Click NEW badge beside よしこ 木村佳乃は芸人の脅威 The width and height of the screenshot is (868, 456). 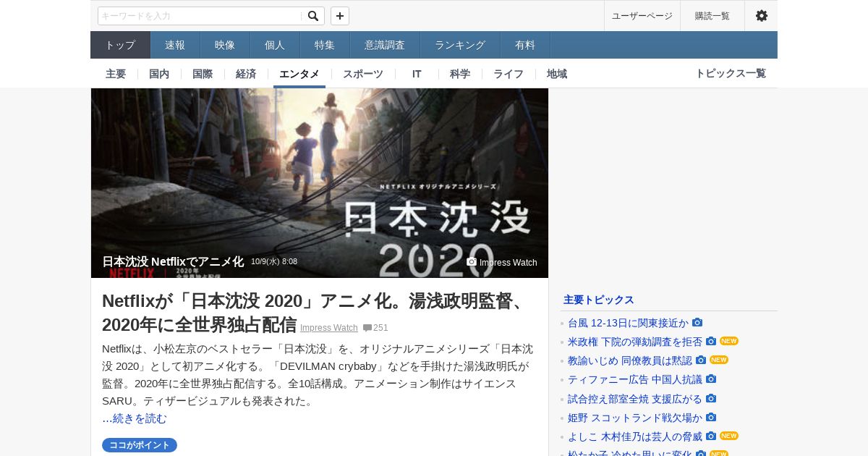point(729,436)
